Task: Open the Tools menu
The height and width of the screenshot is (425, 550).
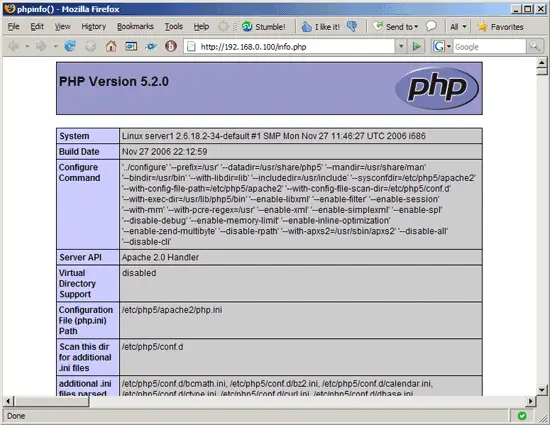Action: [x=174, y=27]
